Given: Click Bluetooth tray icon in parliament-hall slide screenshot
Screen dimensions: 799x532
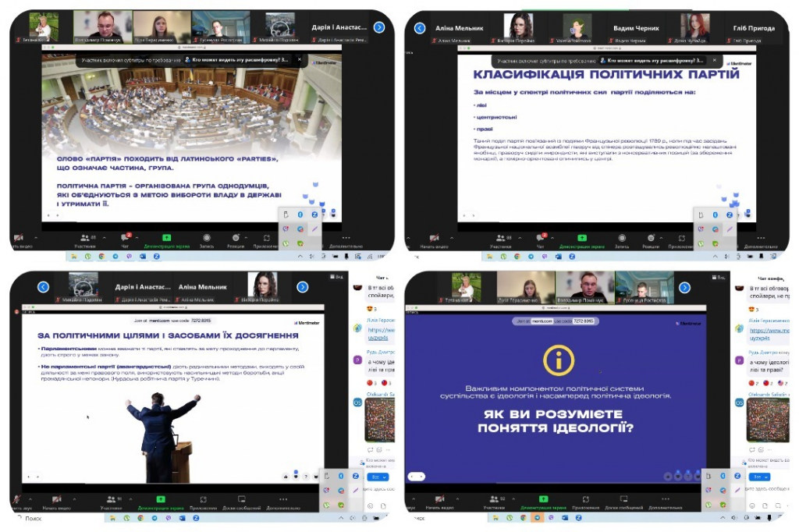Looking at the screenshot, I should (x=300, y=215).
